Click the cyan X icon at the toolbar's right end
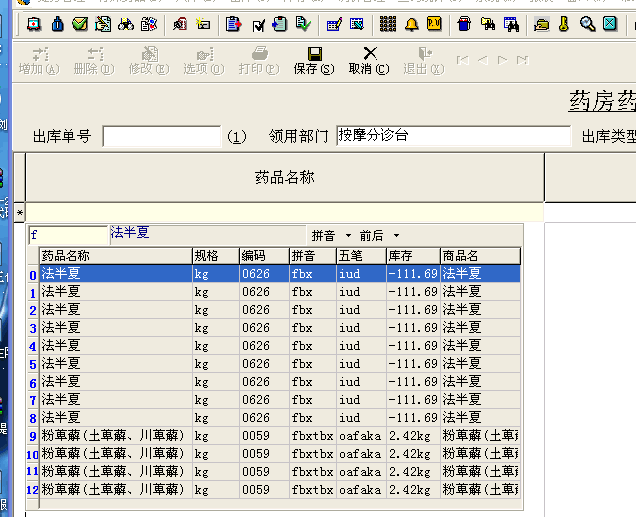Viewport: 636px width, 517px height. 609,23
